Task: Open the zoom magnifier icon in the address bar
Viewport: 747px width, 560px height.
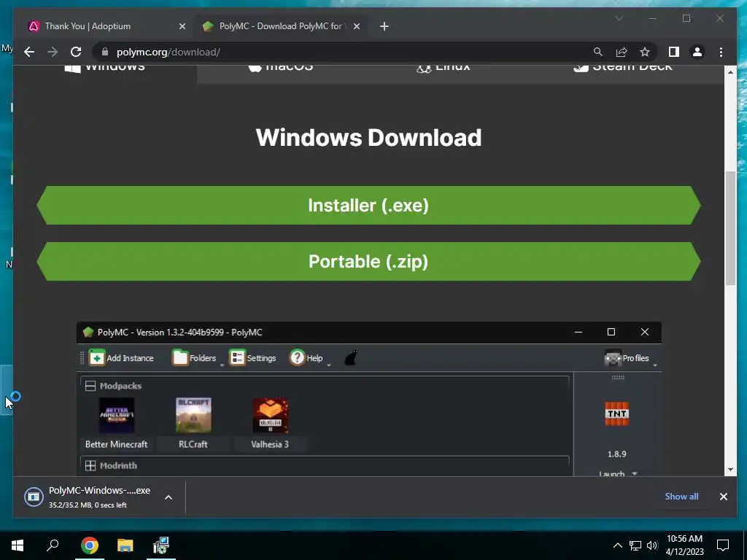Action: tap(598, 52)
